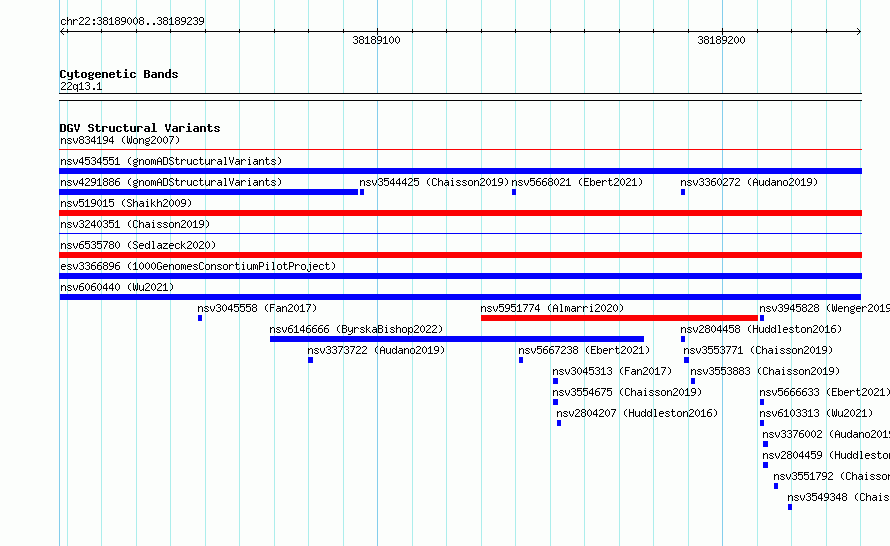Click the DGV Structural Variants track title
Viewport: 890px width, 546px height.
140,128
